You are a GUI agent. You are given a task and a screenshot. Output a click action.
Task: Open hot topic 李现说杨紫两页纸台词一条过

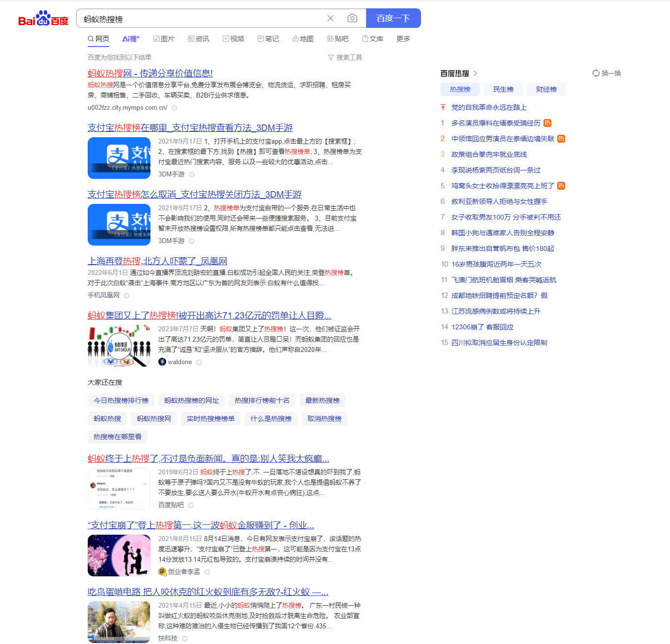pyautogui.click(x=496, y=170)
